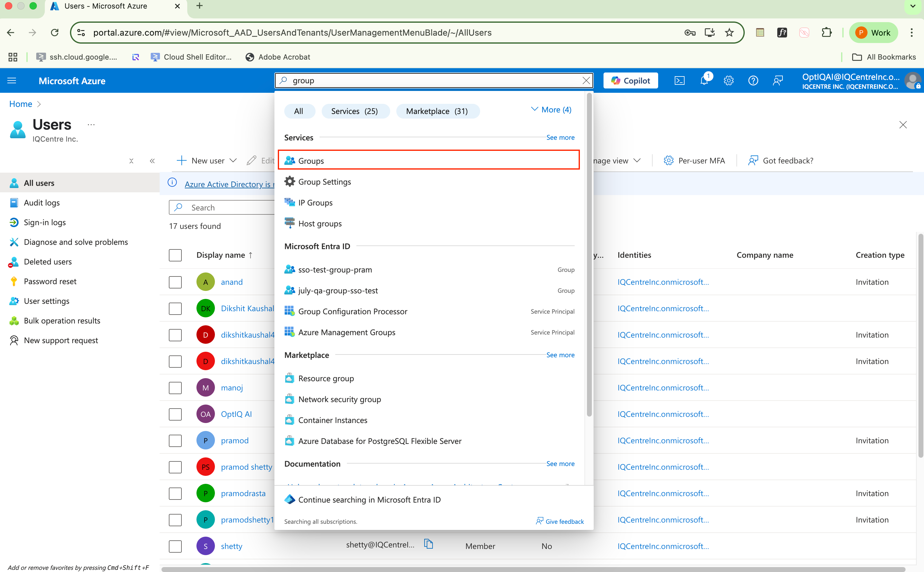Click the horizontal scrollbar under the users table
The width and height of the screenshot is (924, 572).
533,569
